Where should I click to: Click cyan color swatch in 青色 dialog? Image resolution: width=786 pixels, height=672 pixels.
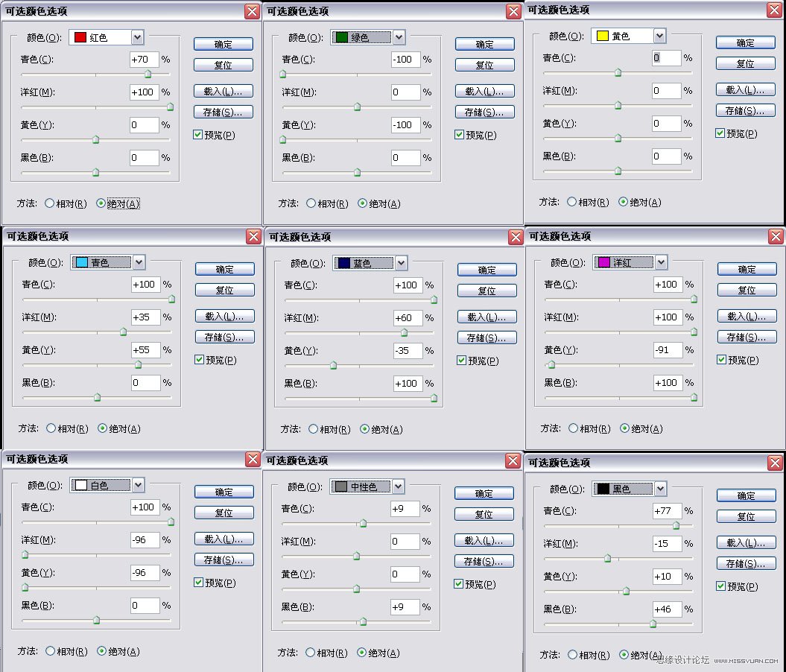point(81,262)
